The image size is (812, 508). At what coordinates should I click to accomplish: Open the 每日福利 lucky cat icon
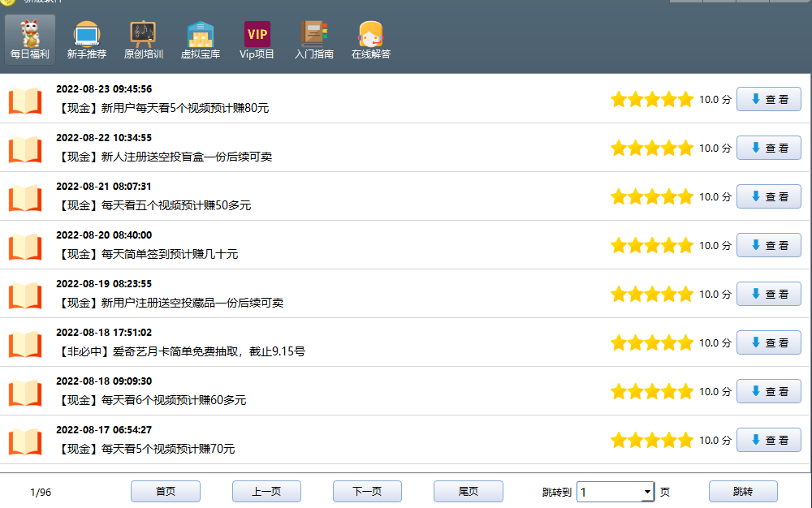30,34
